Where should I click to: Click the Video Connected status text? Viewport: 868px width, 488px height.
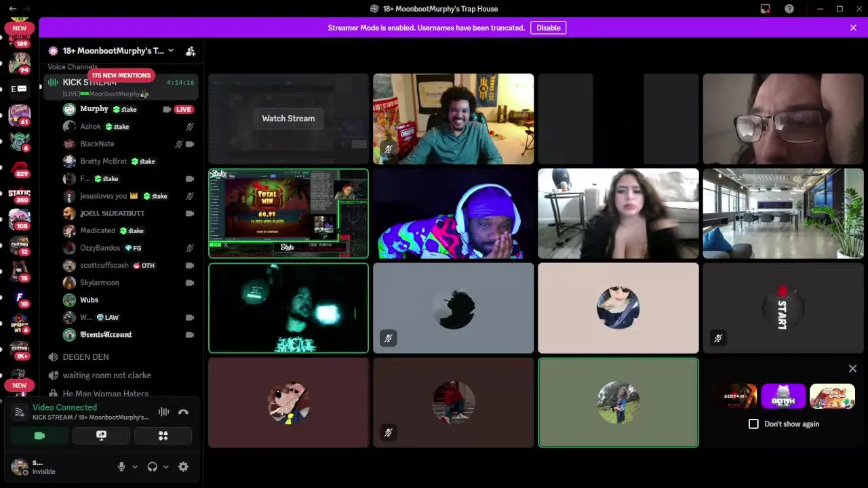[64, 407]
